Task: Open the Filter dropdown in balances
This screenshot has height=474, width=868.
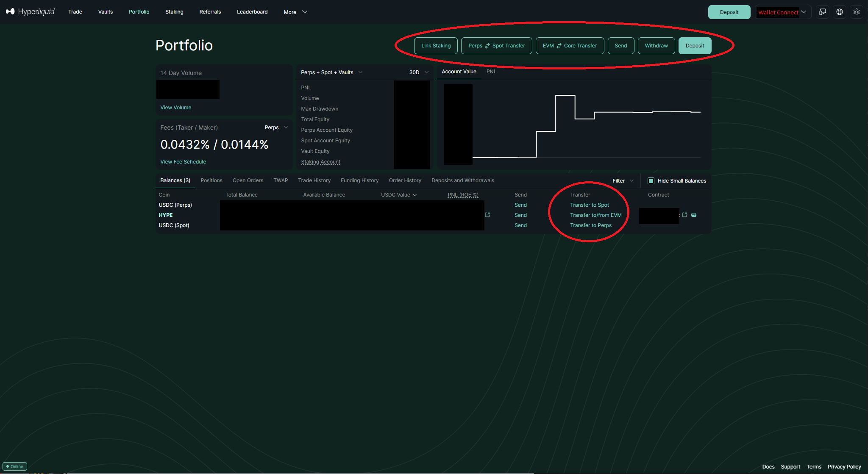Action: click(x=623, y=181)
